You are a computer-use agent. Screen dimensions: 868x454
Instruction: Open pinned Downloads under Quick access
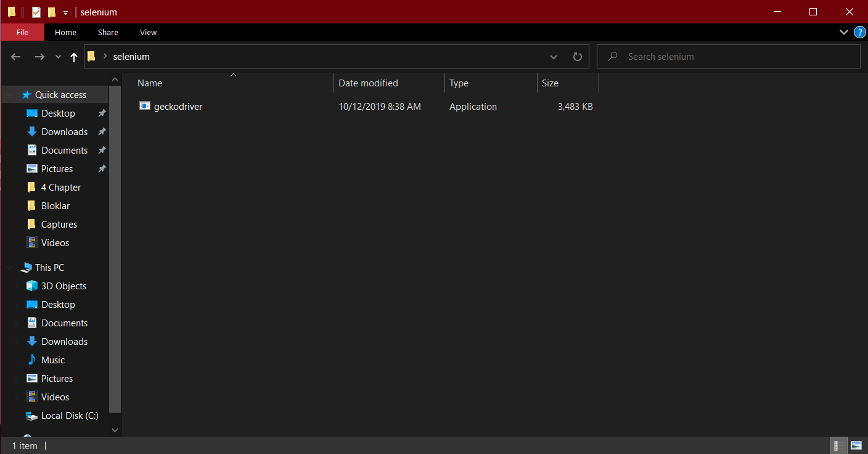click(64, 131)
